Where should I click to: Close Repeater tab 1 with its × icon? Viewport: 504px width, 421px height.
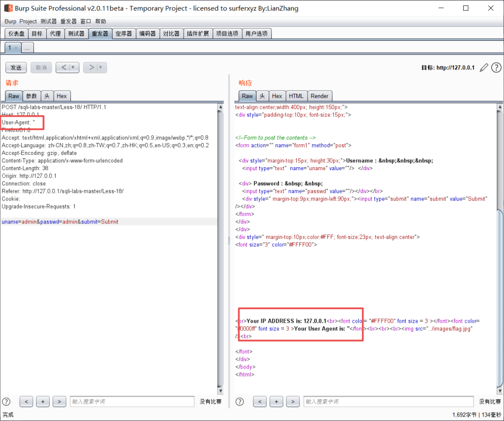click(16, 48)
